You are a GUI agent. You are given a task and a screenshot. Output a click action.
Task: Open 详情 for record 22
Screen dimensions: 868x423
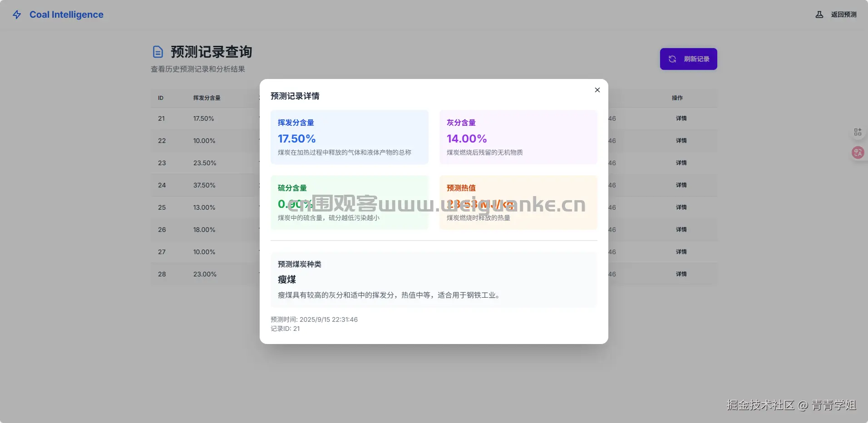tap(681, 141)
